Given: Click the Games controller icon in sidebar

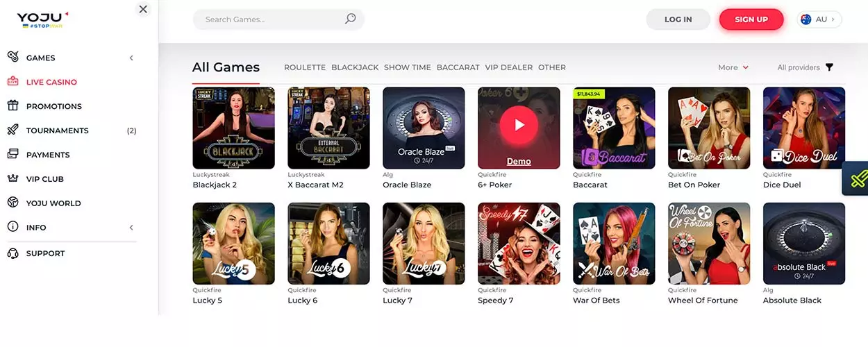Looking at the screenshot, I should coord(12,57).
